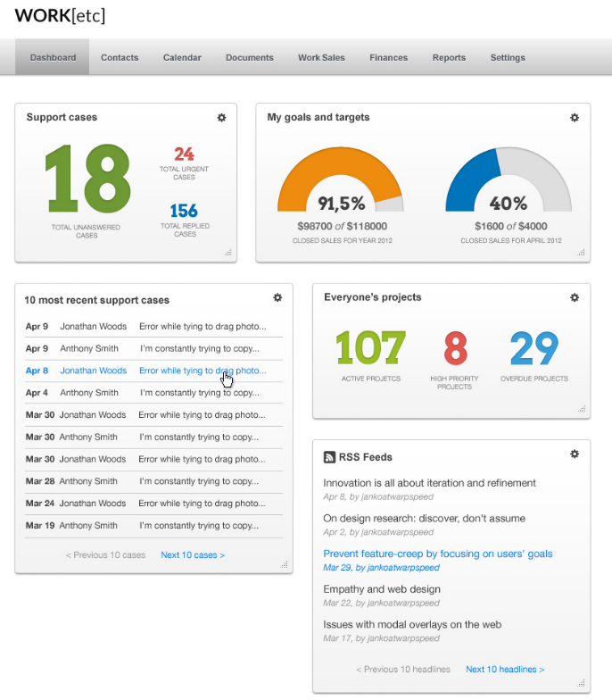612x700 pixels.
Task: Click gear icon on recent support cases widget
Action: click(277, 298)
